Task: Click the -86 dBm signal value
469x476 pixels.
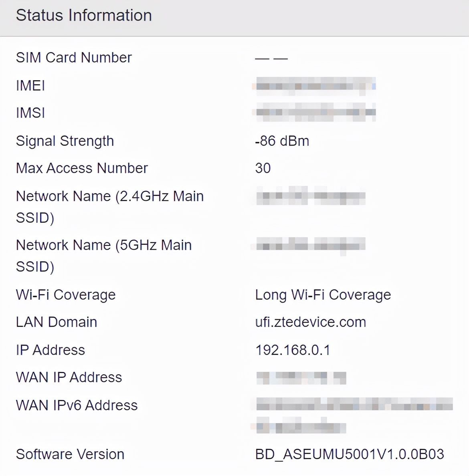Action: point(282,141)
